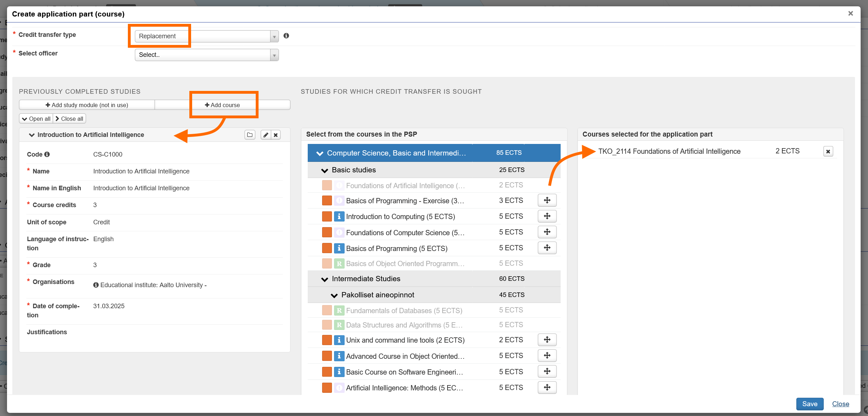Collapse Intermediate Studies group
This screenshot has height=416, width=868.
(x=325, y=279)
